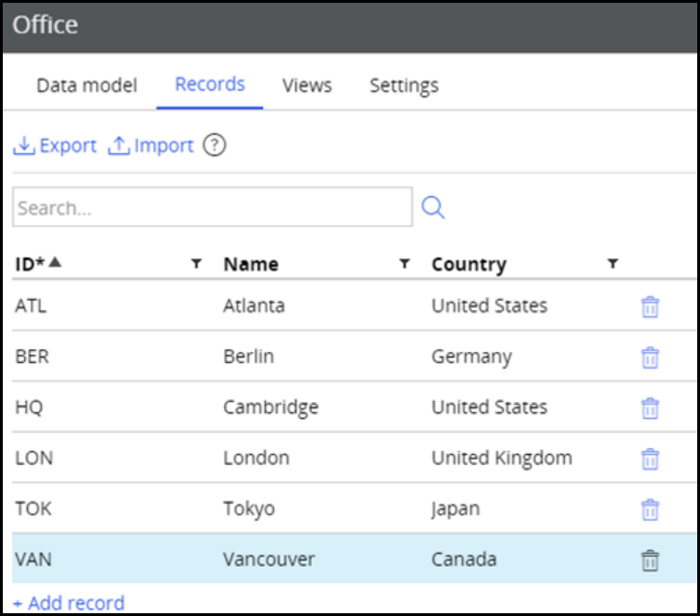The height and width of the screenshot is (616, 700).
Task: Open the Views tab
Action: point(306,86)
